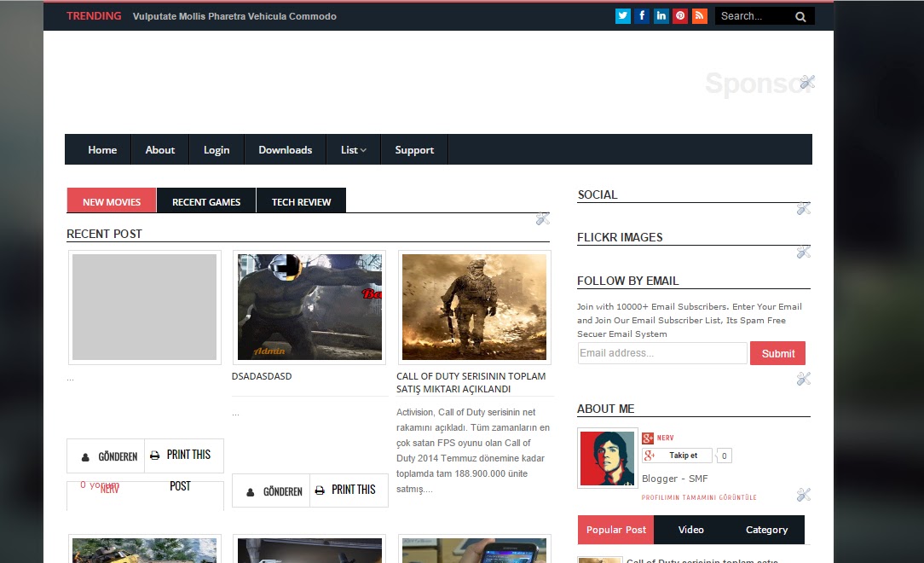The image size is (924, 563).
Task: Switch to the Recent Games tab
Action: pyautogui.click(x=206, y=200)
